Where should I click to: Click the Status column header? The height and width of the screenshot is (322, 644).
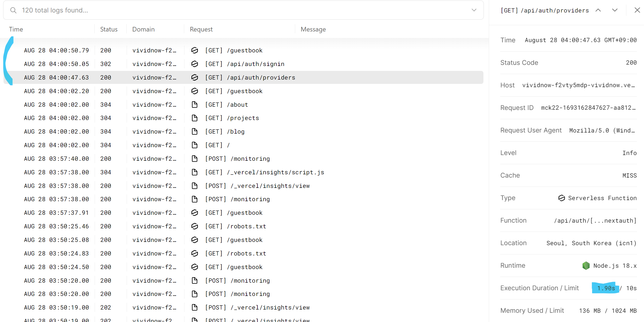point(109,29)
